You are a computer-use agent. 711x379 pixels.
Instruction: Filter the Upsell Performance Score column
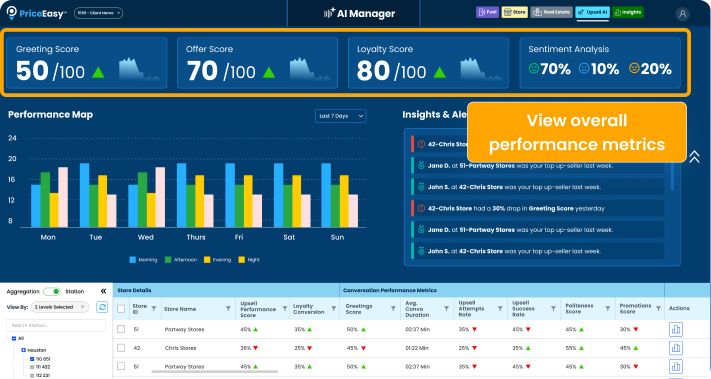pos(285,309)
